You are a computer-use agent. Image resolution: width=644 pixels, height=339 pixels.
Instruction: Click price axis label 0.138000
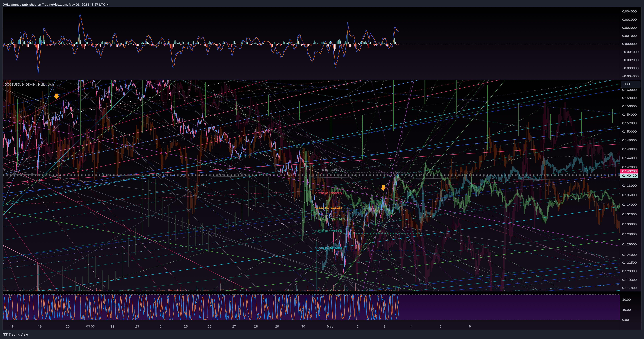tap(630, 186)
